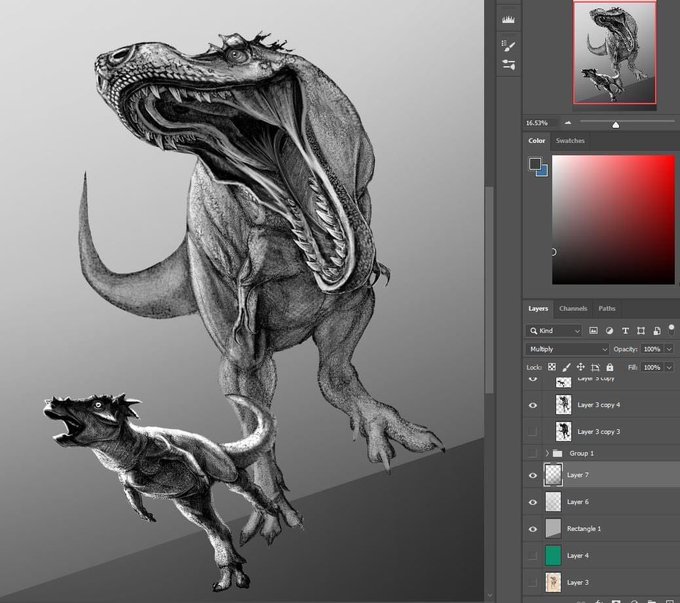This screenshot has height=603, width=680.
Task: Open the Fill slider dropdown arrow
Action: (669, 367)
